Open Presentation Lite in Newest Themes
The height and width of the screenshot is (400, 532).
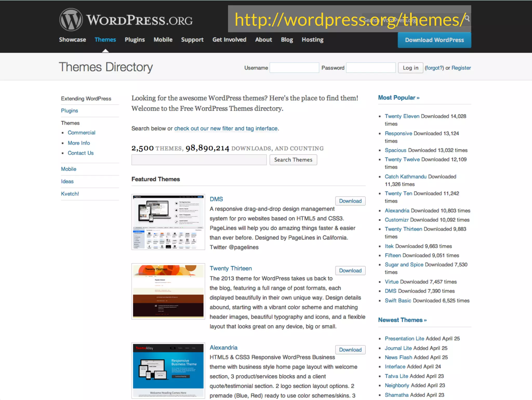pyautogui.click(x=404, y=339)
